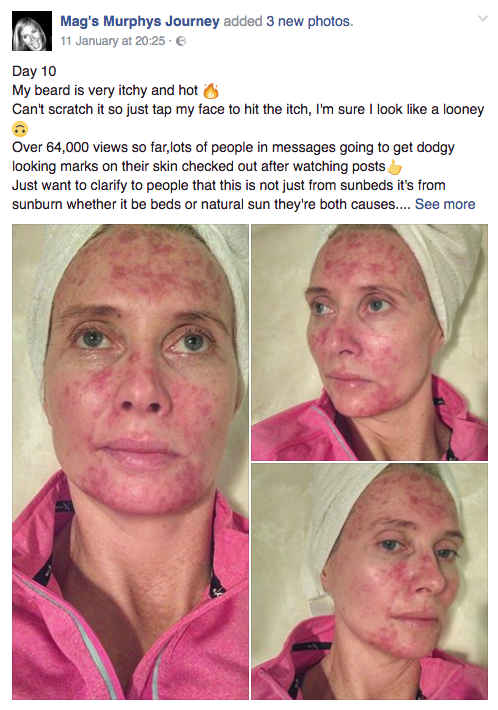This screenshot has width=498, height=710.
Task: Click the upside-down face emoji
Action: coord(20,129)
